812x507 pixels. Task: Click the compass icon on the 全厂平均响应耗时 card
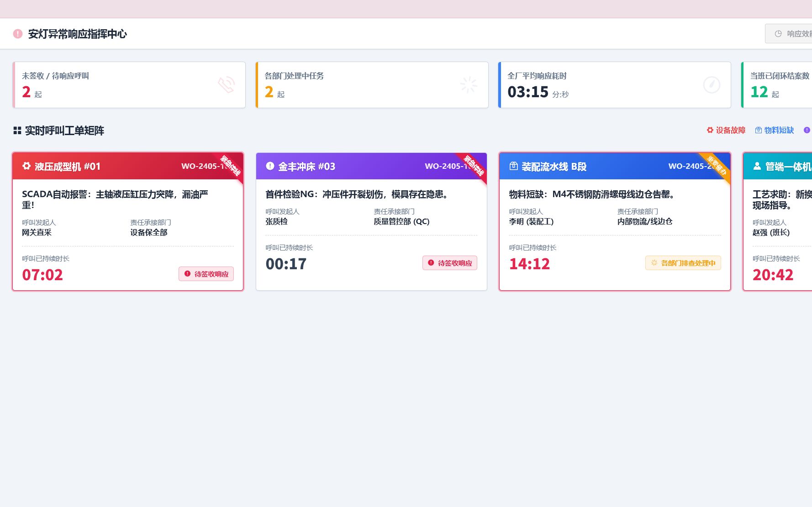[712, 85]
